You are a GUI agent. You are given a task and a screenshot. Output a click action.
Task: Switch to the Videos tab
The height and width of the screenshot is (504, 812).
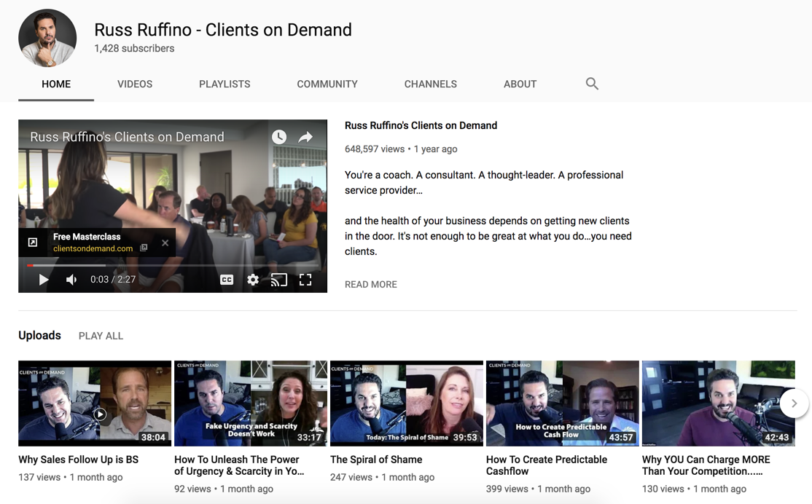tap(135, 84)
